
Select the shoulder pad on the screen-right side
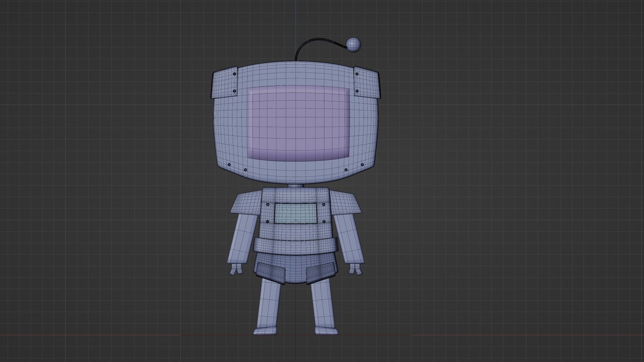coord(346,202)
